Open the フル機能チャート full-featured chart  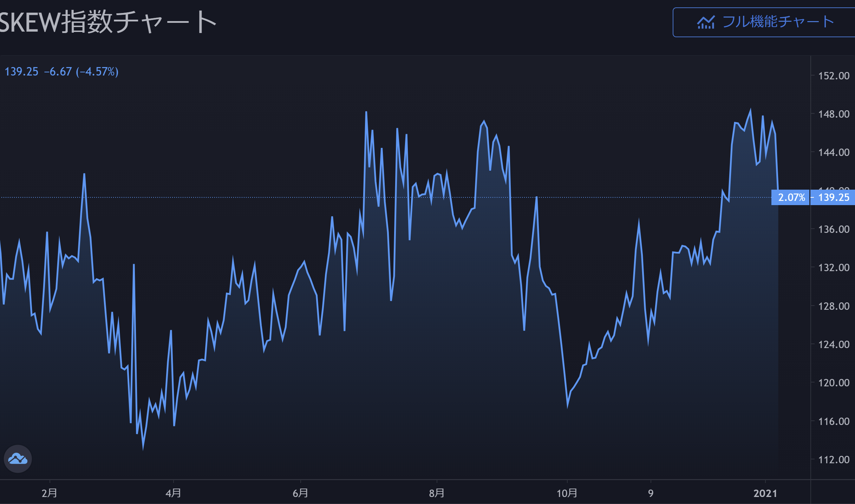(777, 22)
